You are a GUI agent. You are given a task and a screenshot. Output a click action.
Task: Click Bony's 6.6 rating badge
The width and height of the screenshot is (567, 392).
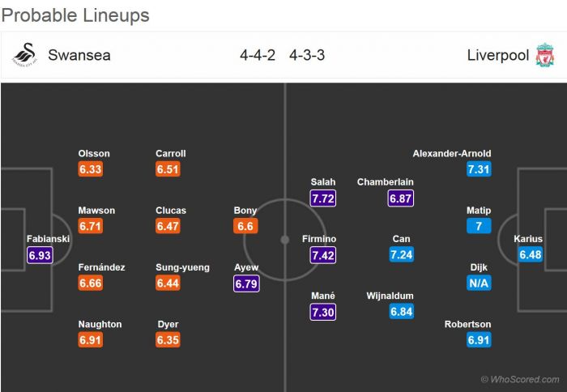coord(245,227)
